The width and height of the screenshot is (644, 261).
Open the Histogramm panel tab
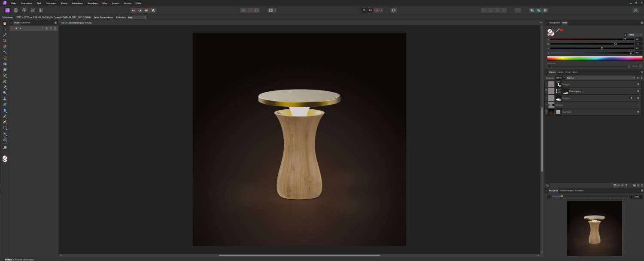[554, 22]
